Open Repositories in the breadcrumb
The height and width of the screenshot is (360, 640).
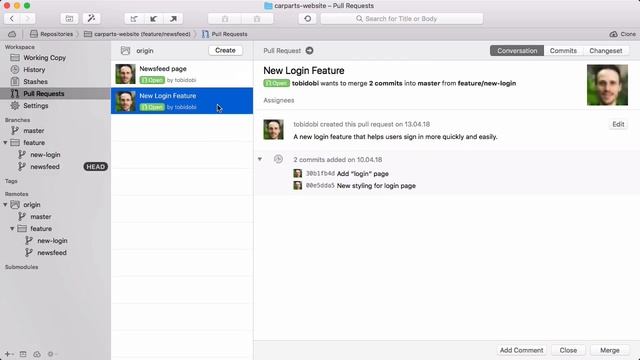coord(51,34)
